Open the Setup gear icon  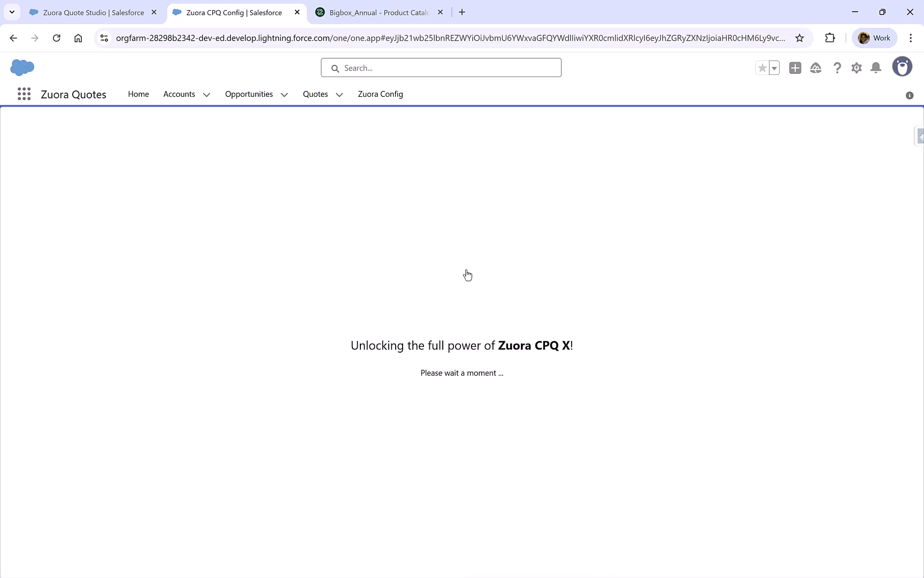[x=856, y=68]
